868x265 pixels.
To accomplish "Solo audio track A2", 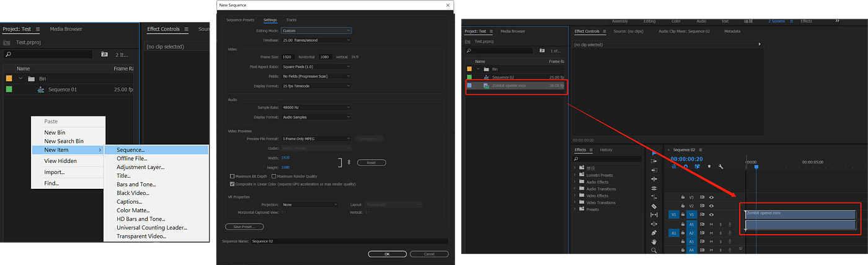I will [x=720, y=233].
